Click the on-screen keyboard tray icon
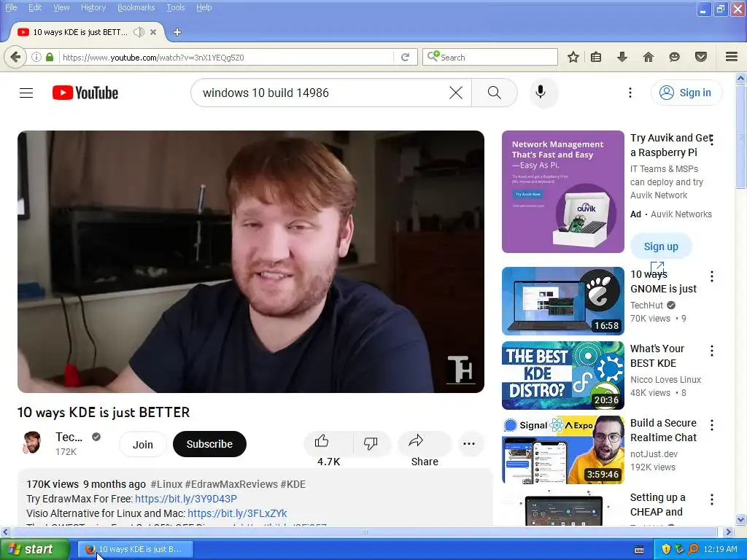The height and width of the screenshot is (560, 747). pos(639,550)
